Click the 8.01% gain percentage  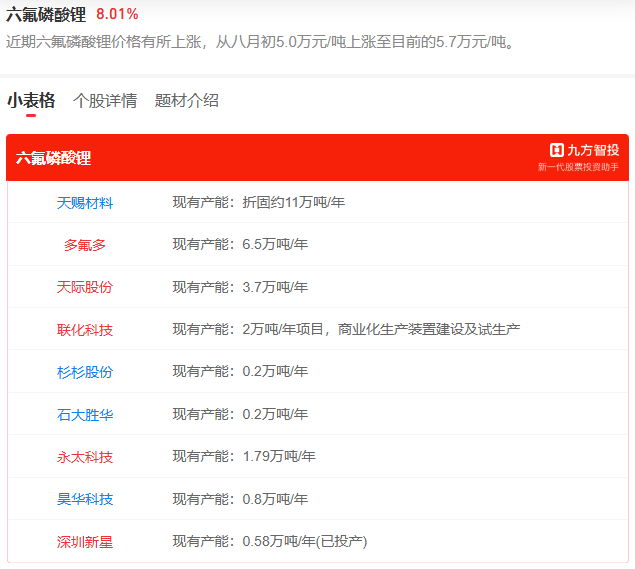coord(117,14)
